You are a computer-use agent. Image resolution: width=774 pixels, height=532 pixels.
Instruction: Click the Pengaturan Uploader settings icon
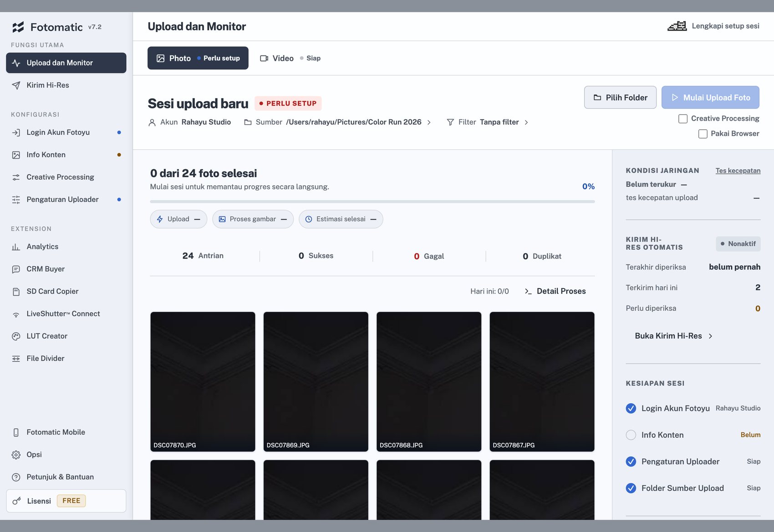click(x=16, y=199)
